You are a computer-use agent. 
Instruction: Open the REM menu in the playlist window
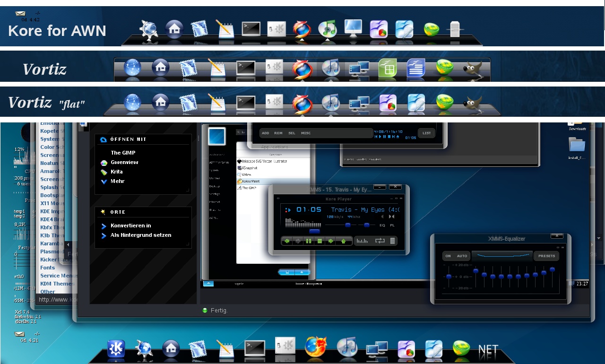pos(279,133)
